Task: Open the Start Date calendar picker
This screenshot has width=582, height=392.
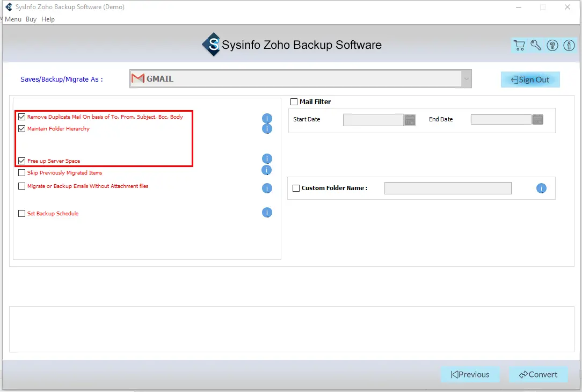Action: pos(410,120)
